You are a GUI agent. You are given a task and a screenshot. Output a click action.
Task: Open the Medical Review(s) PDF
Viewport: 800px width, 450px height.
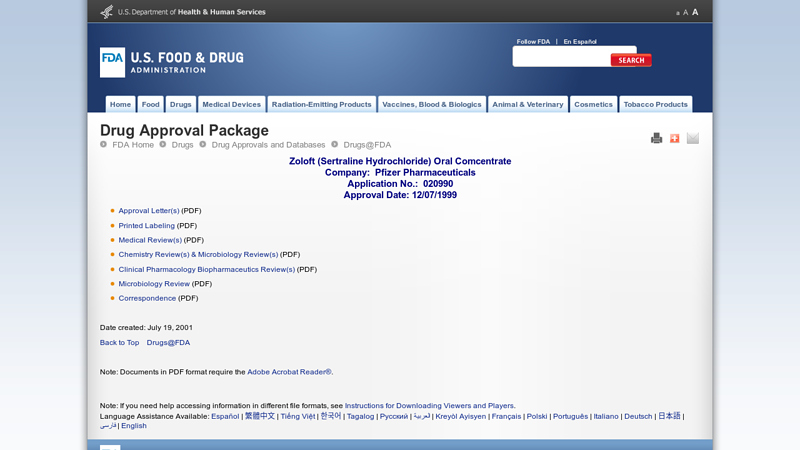coord(150,240)
